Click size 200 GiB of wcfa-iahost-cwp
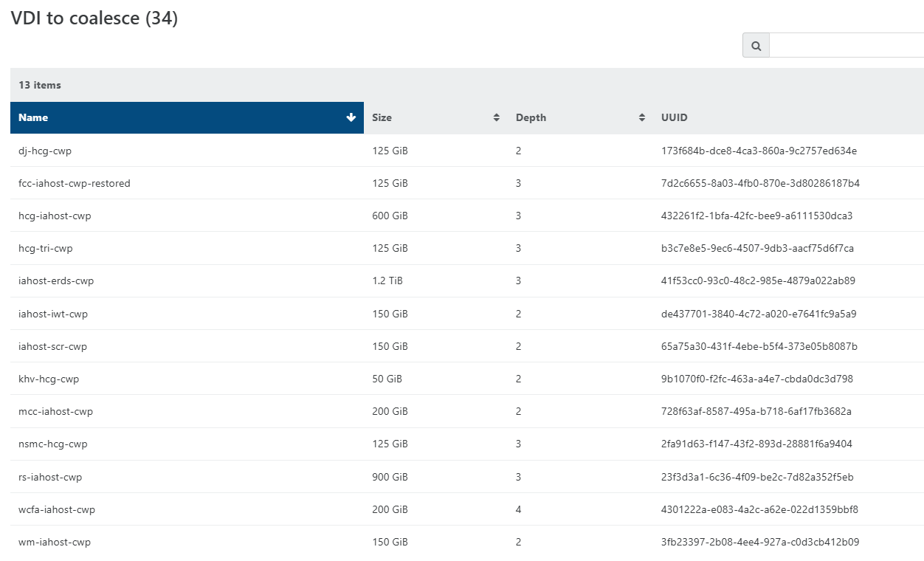Viewport: 924px width, 561px height. [x=390, y=509]
